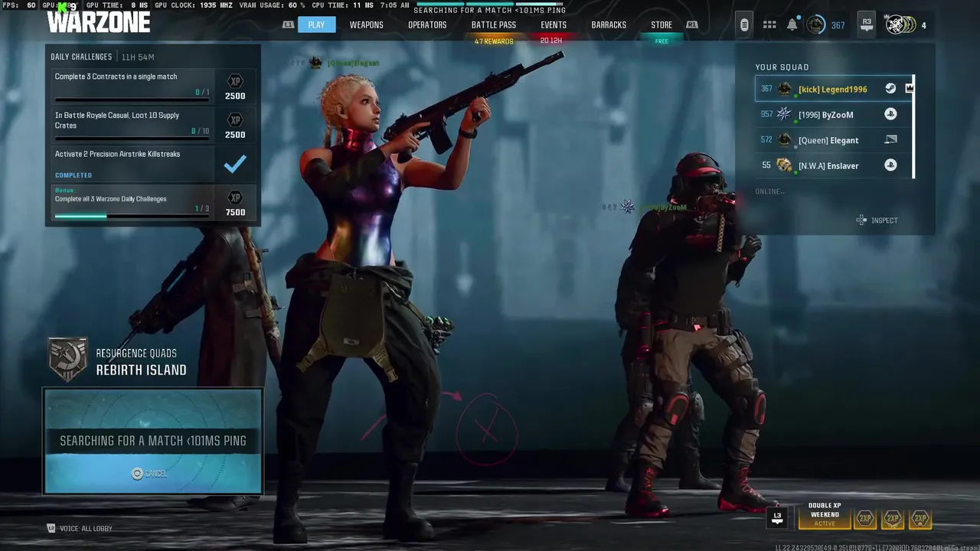Click completed checkmark on Precision Airstrike challenge
This screenshot has height=551, width=980.
coord(235,164)
